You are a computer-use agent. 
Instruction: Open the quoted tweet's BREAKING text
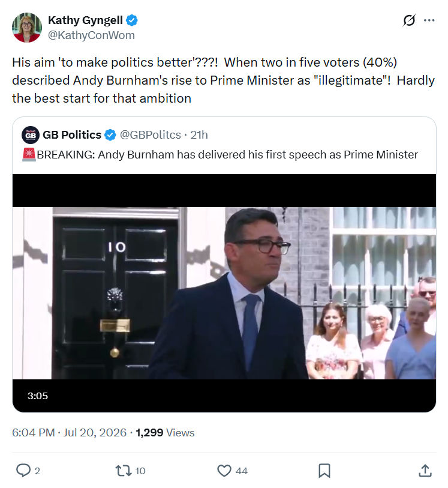point(220,155)
